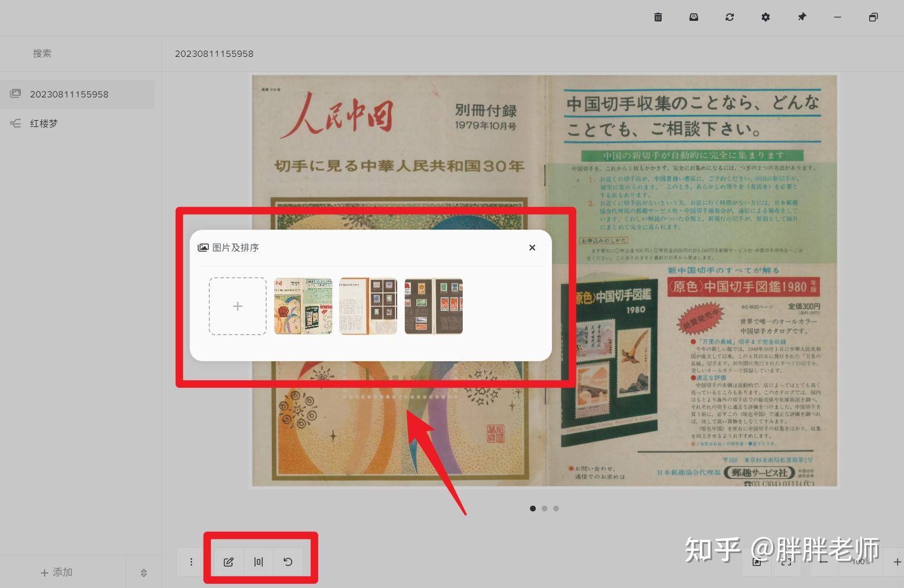This screenshot has height=588, width=904.
Task: Open the three-dot overflow menu
Action: tap(191, 562)
